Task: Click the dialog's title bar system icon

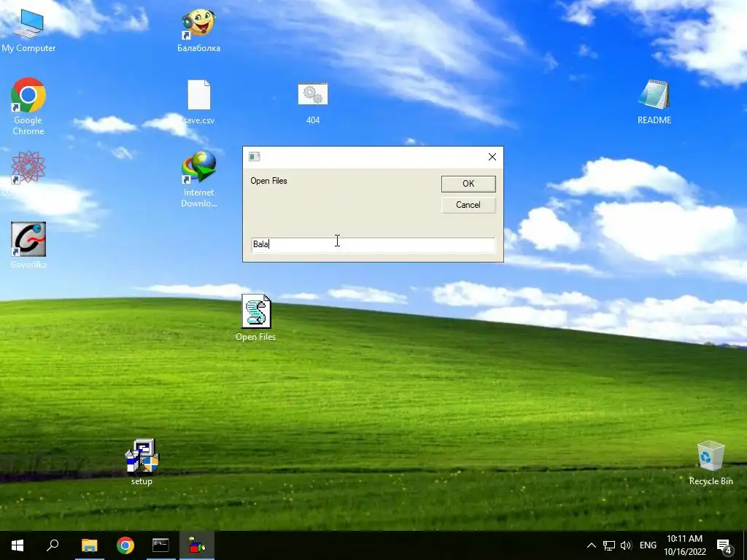Action: click(255, 157)
